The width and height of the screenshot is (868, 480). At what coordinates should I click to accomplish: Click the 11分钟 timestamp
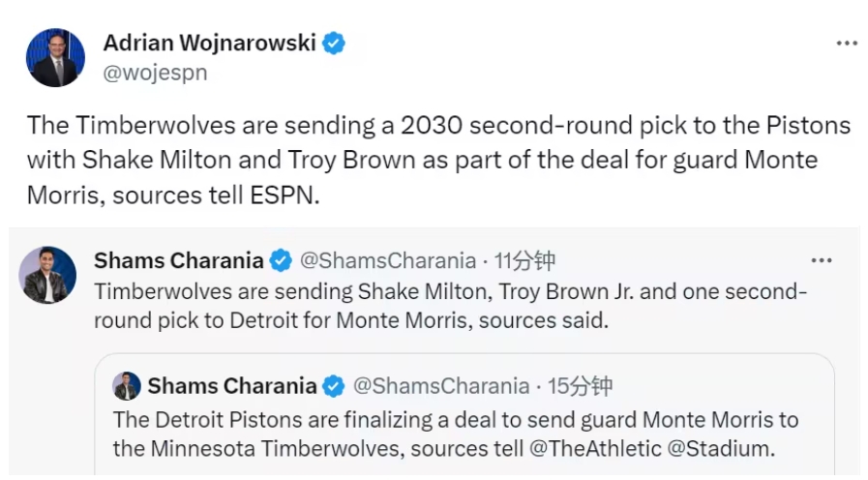click(x=524, y=260)
